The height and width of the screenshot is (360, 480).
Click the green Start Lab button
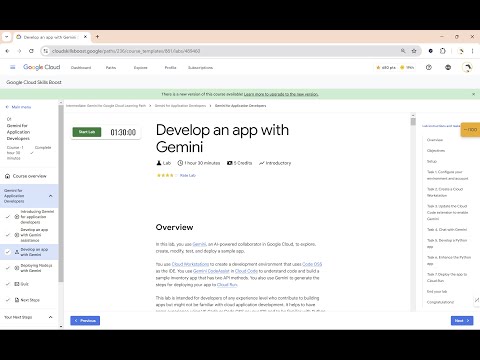click(x=87, y=132)
